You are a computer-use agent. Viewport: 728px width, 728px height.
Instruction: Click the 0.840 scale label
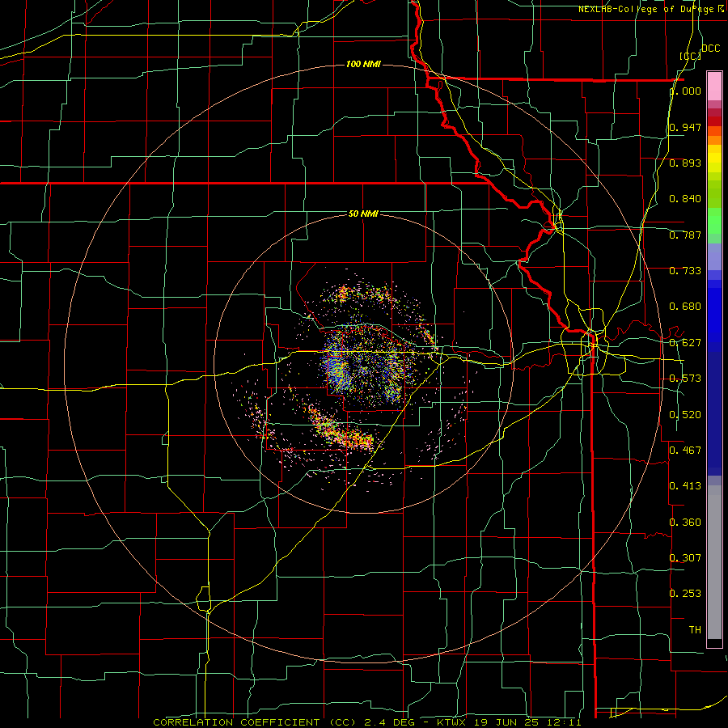[x=685, y=199]
